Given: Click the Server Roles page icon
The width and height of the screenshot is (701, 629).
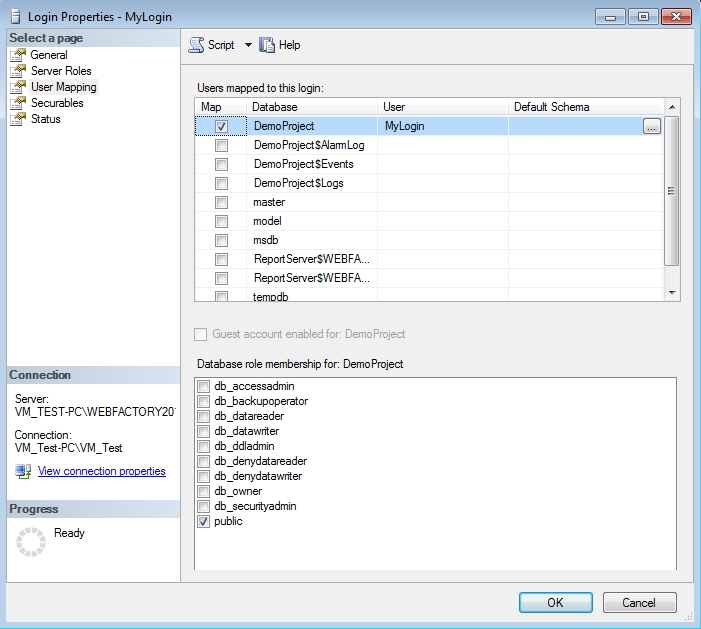Looking at the screenshot, I should [x=17, y=71].
